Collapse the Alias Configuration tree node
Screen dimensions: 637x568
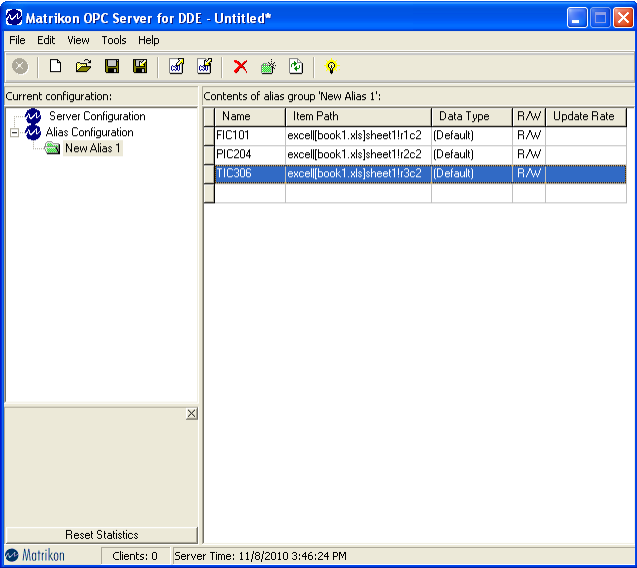15,132
